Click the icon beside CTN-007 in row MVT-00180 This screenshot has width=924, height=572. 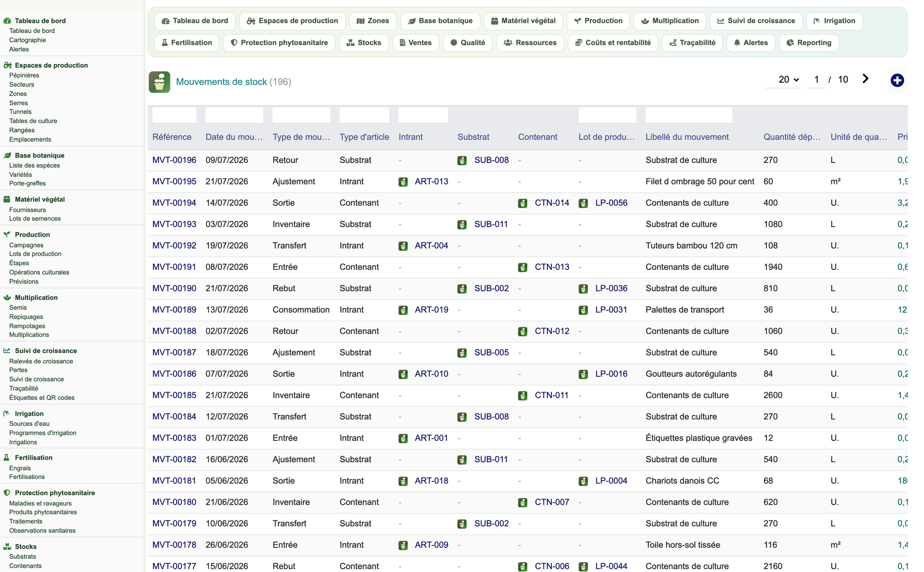[523, 503]
